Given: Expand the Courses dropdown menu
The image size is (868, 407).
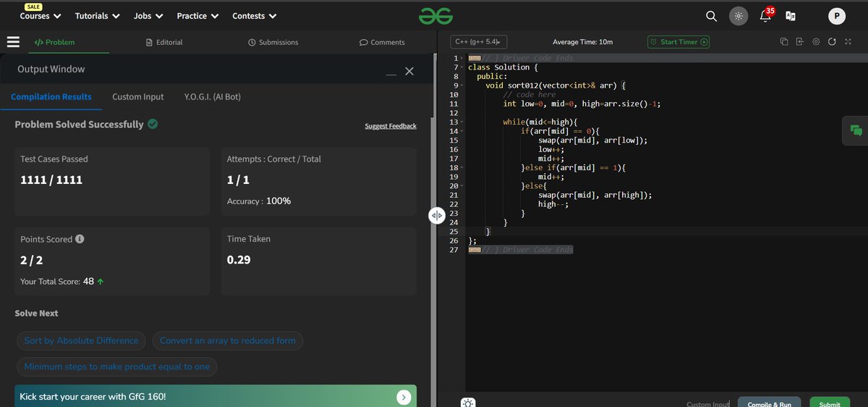Looking at the screenshot, I should pos(41,15).
